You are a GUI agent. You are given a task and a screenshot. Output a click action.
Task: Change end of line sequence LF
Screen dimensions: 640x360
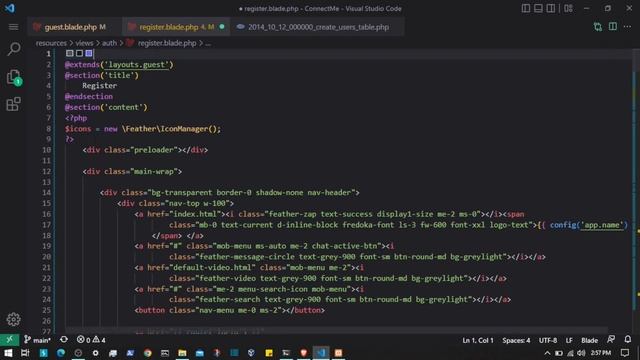(569, 340)
